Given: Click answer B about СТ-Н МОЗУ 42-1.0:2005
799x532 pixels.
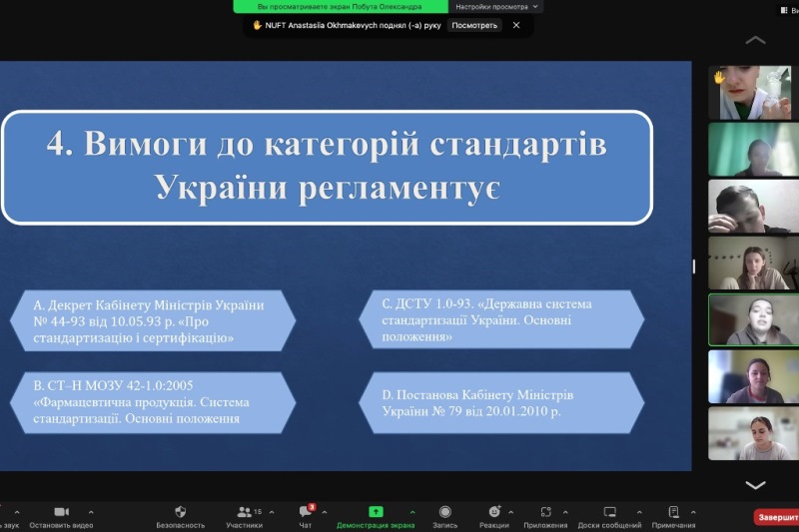Looking at the screenshot, I should [153, 402].
